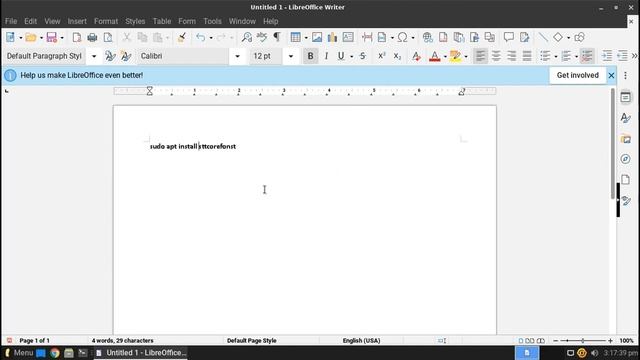Viewport: 640px width, 360px height.
Task: Click the Untitled 1 - LibreOffice taskbar button
Action: 141,353
